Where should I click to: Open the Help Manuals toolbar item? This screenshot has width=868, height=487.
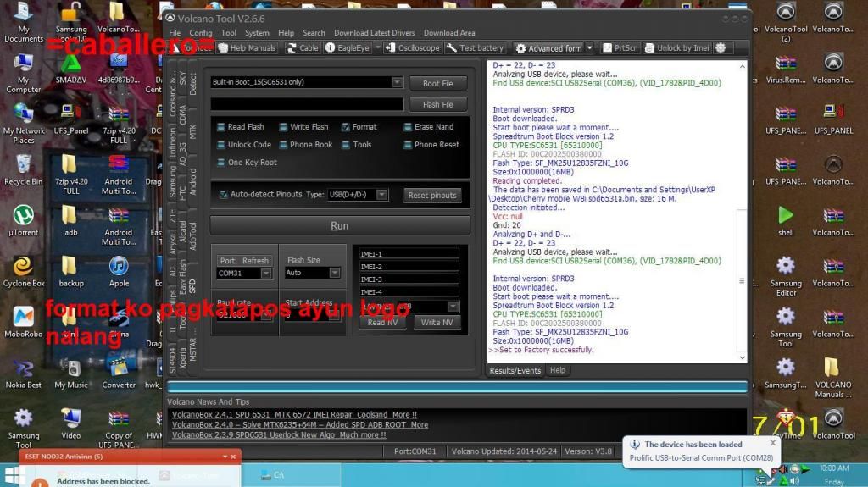(x=247, y=48)
